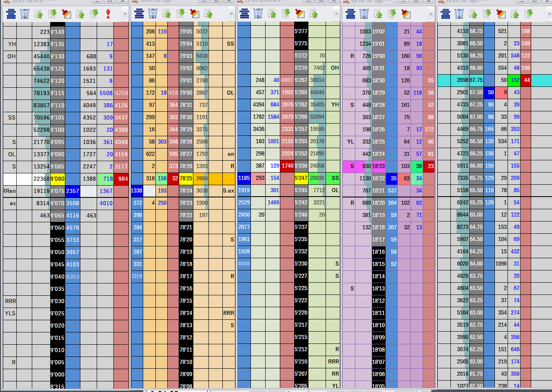The width and height of the screenshot is (552, 392).
Task: Click yellow price cell 9'080 in ZN ladder
Action: [x=58, y=179]
